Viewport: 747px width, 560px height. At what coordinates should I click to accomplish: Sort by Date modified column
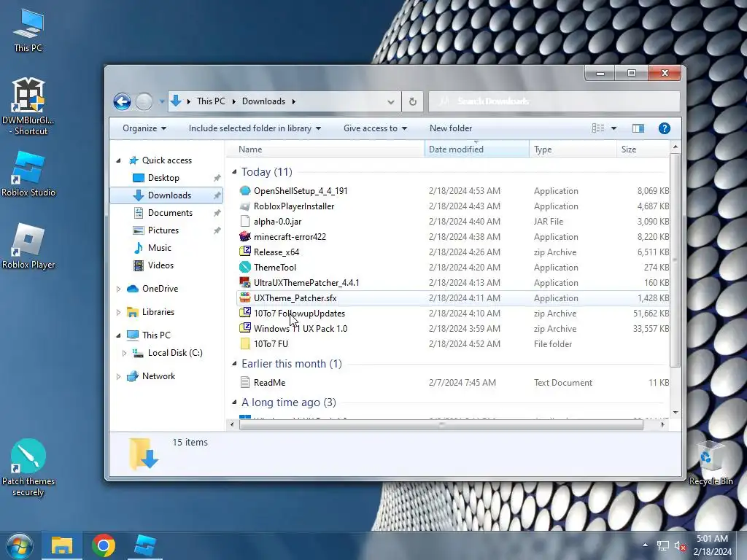tap(477, 149)
